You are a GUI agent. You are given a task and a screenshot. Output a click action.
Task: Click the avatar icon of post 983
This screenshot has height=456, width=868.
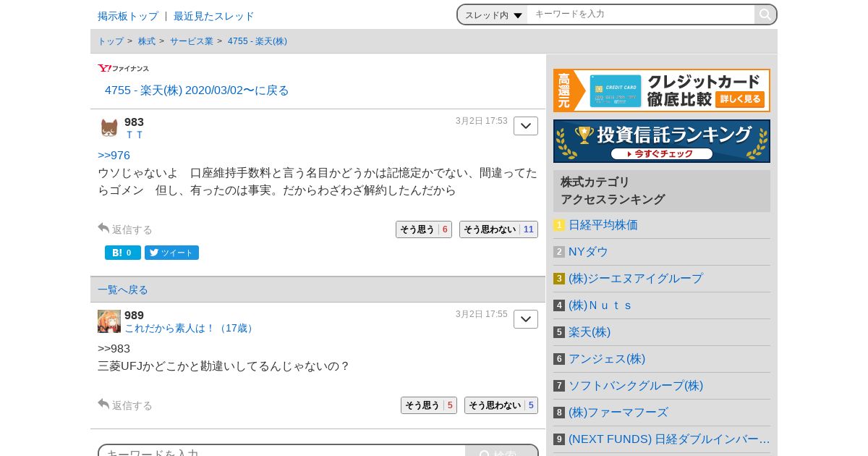click(109, 128)
